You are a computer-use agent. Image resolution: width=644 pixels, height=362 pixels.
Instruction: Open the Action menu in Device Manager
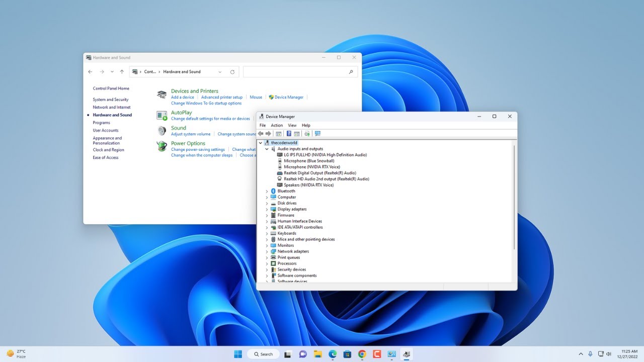277,125
